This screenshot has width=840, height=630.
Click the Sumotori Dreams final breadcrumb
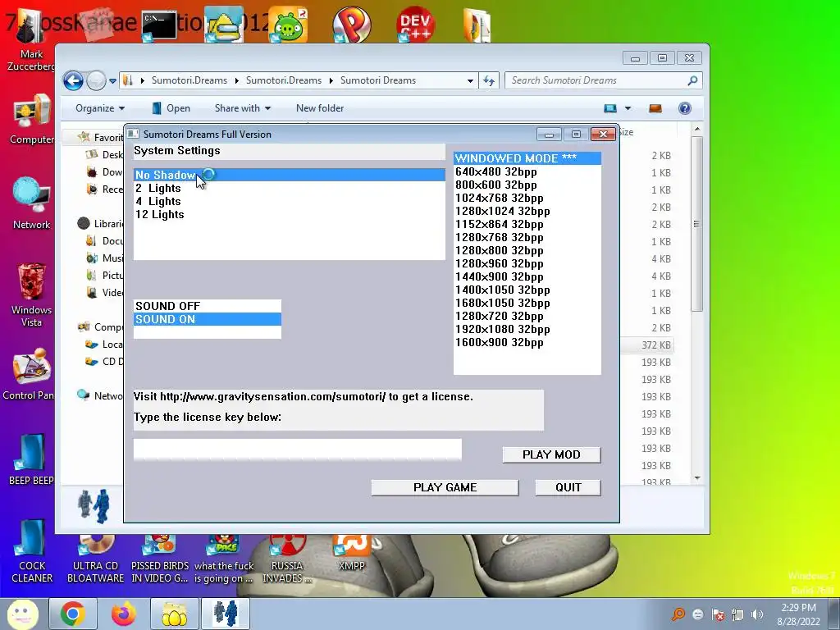[x=377, y=80]
